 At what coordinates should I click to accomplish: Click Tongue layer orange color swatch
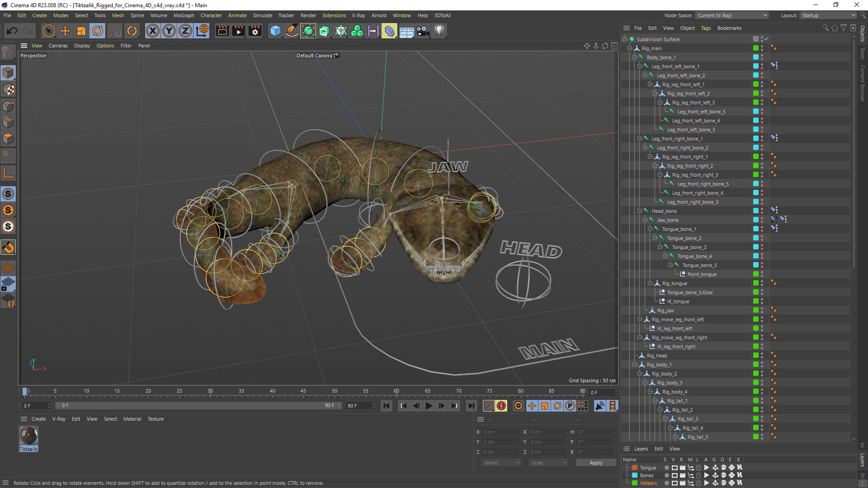(x=635, y=468)
